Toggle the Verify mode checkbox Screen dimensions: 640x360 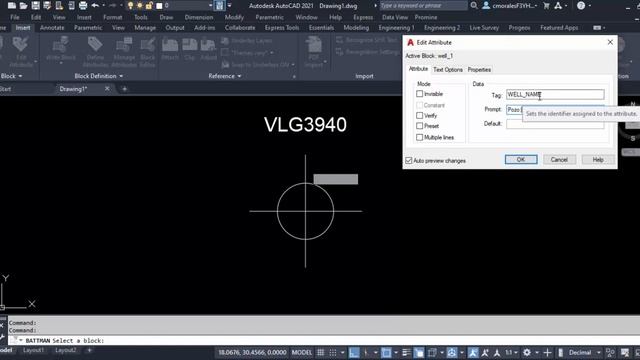(x=419, y=116)
